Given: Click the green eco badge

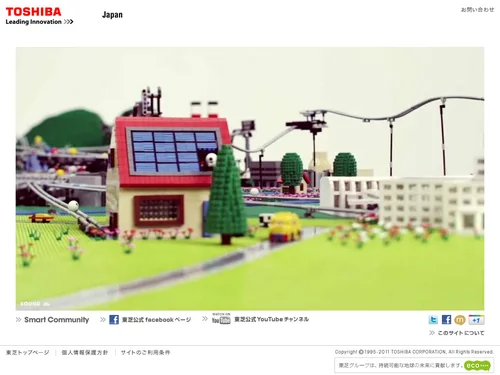Looking at the screenshot, I should coord(477,365).
